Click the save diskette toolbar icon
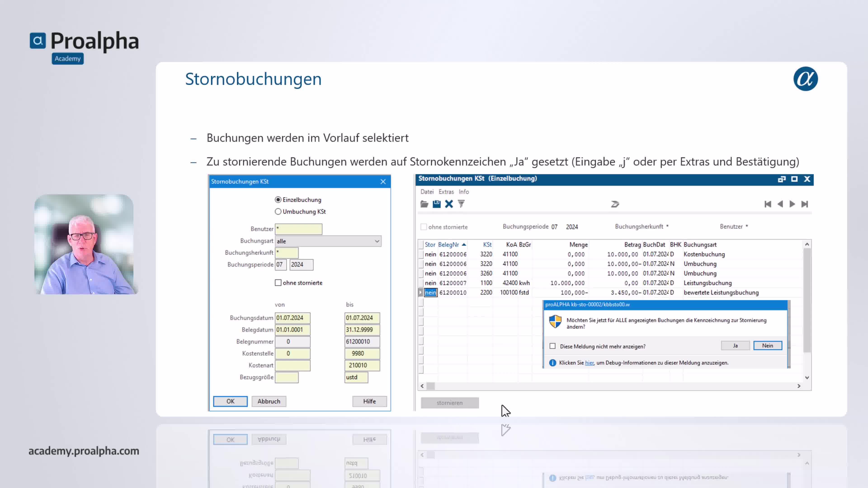 [x=436, y=204]
